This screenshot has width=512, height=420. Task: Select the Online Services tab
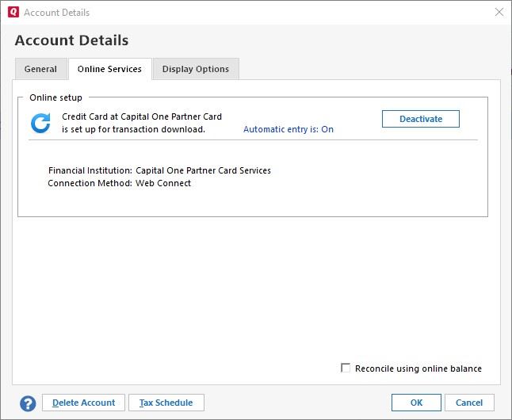109,69
